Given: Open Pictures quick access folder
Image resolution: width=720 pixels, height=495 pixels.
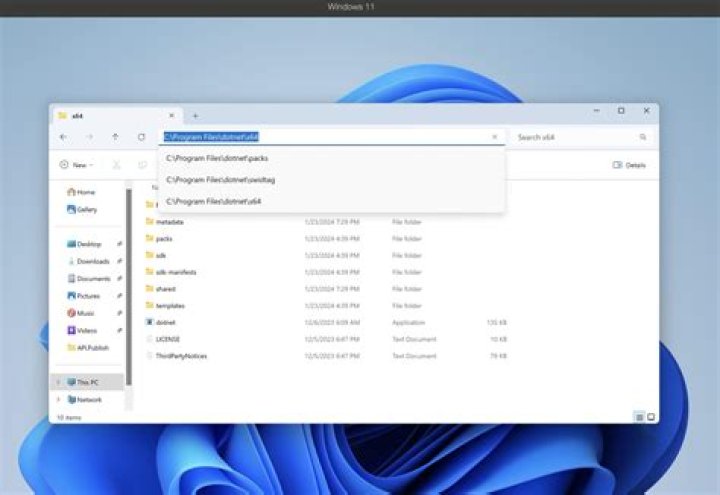Looking at the screenshot, I should 84,296.
